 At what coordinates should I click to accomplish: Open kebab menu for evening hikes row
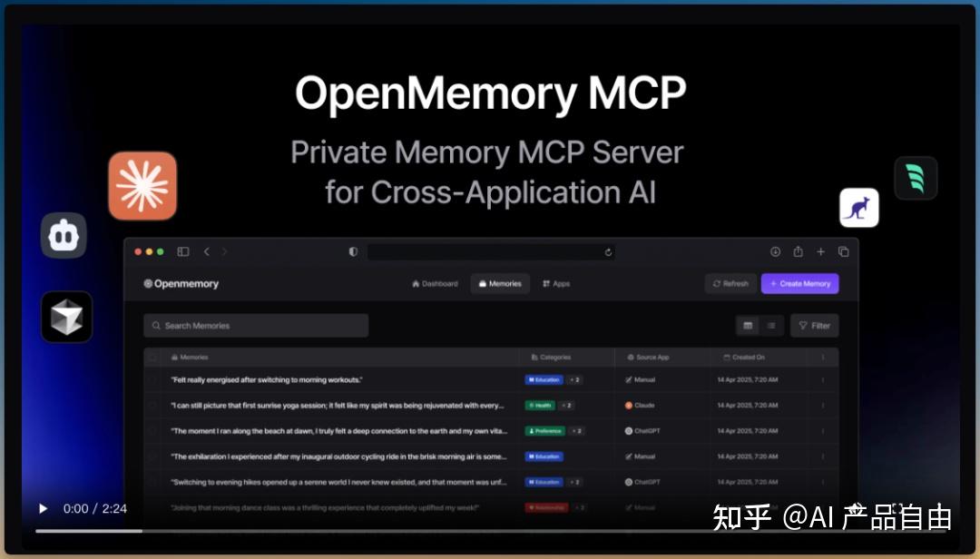click(822, 482)
